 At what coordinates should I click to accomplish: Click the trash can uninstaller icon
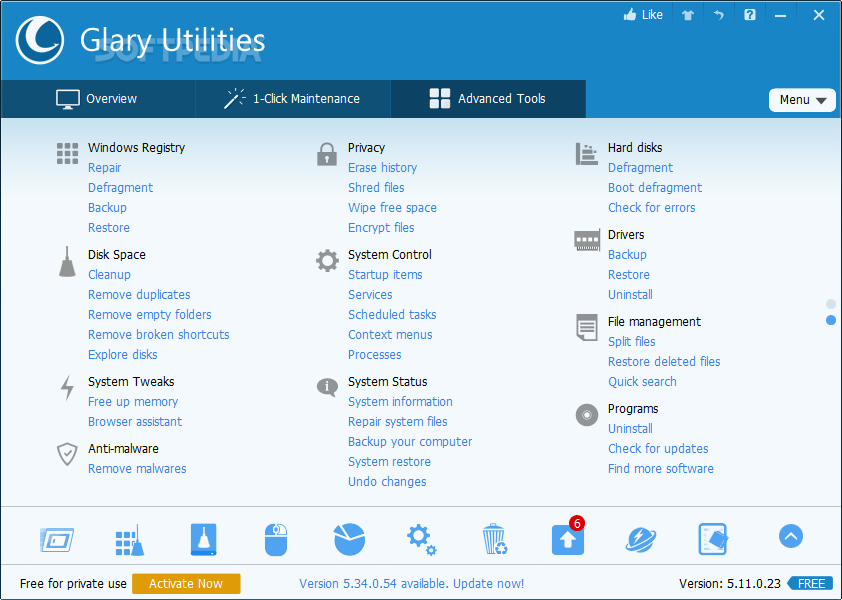494,538
